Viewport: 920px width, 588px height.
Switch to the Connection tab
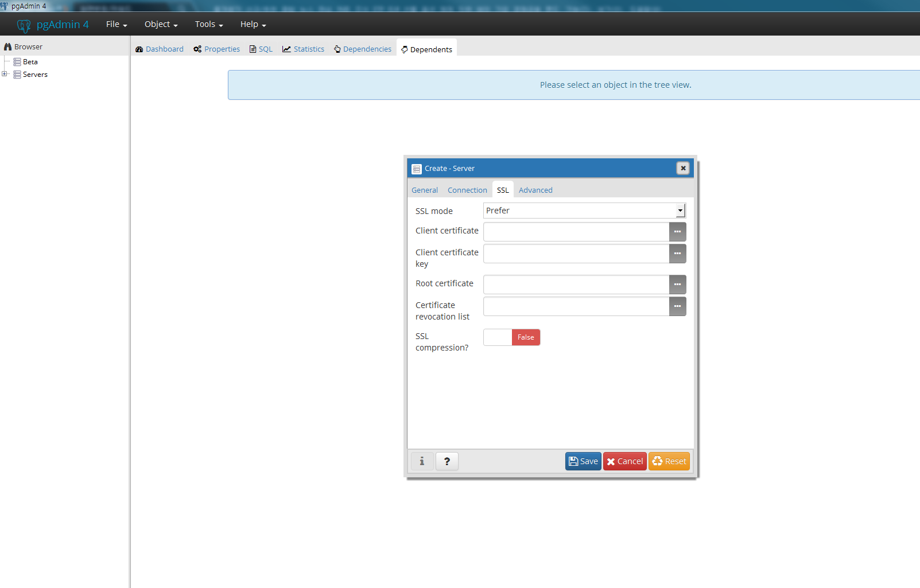coord(467,190)
